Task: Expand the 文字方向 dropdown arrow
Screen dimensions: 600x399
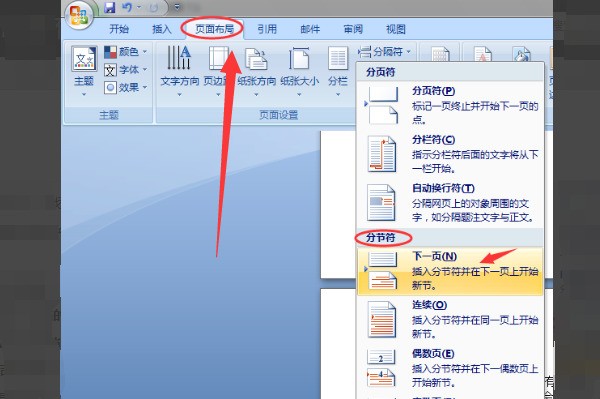Action: pyautogui.click(x=179, y=94)
